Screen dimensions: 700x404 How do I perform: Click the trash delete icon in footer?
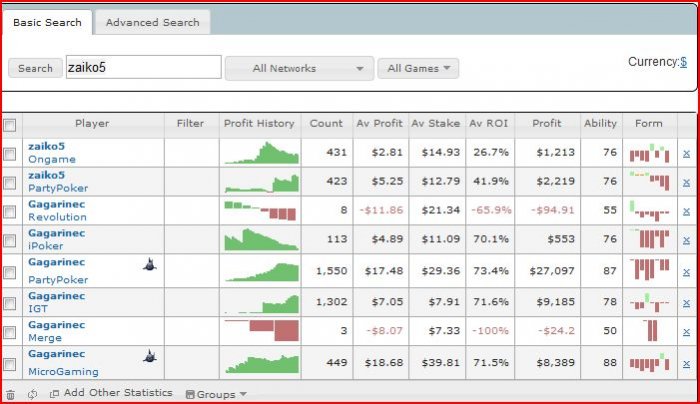click(x=10, y=395)
